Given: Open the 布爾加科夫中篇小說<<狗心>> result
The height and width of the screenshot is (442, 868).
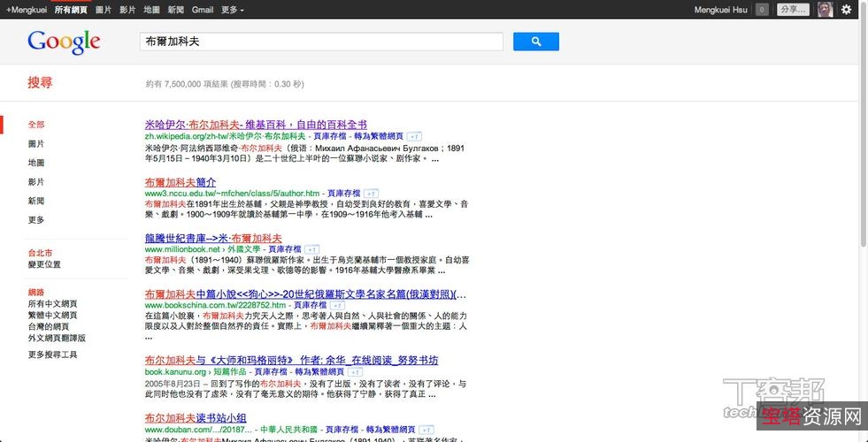Looking at the screenshot, I should point(305,293).
